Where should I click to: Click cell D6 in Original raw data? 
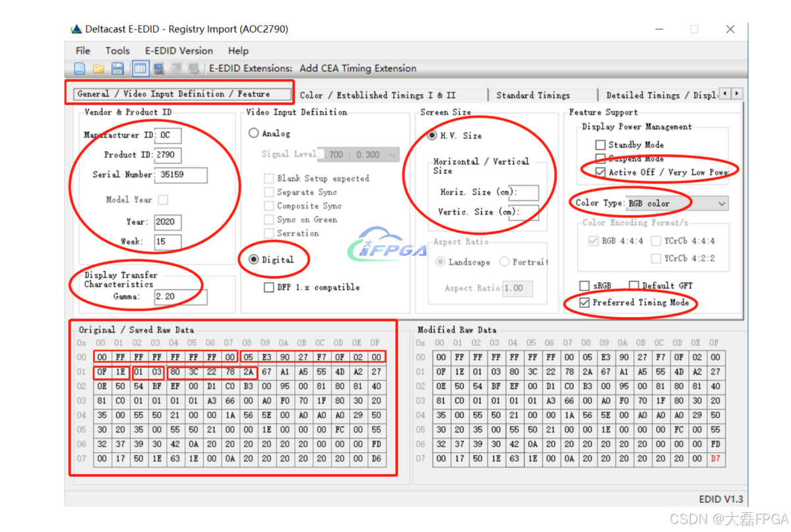tap(376, 459)
